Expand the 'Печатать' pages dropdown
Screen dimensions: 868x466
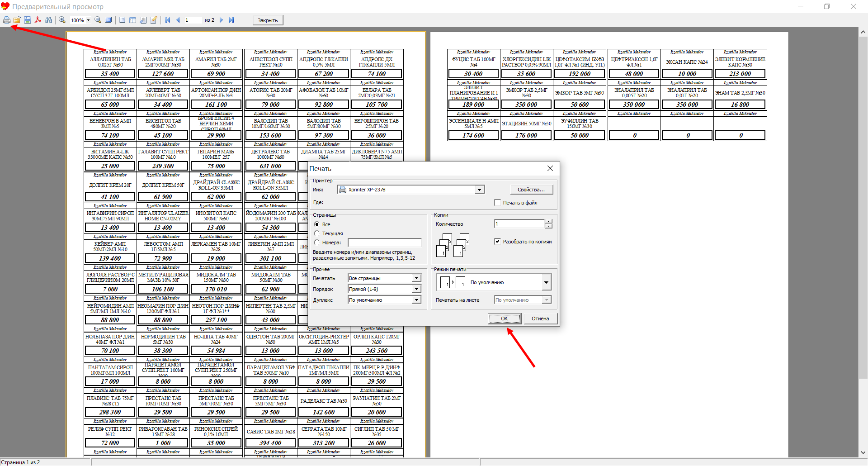[x=416, y=278]
